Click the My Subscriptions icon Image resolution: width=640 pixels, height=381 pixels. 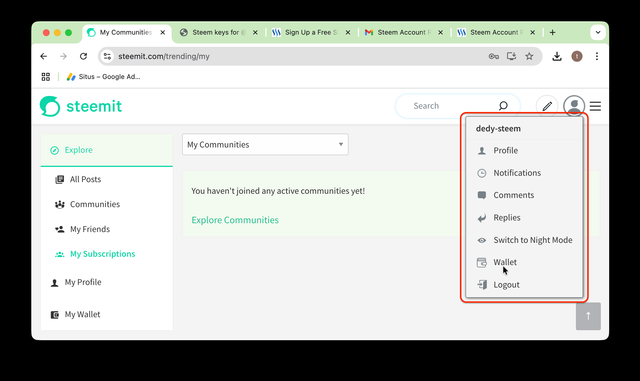point(60,254)
